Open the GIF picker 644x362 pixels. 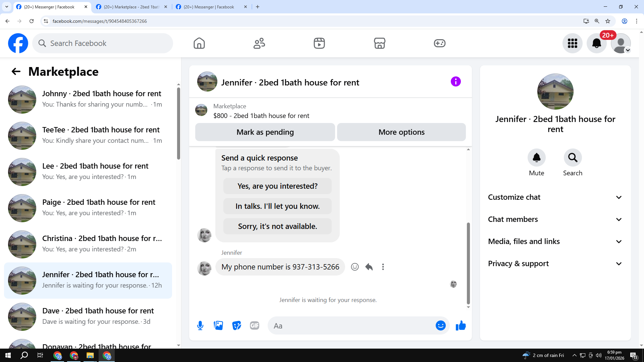[x=255, y=325]
